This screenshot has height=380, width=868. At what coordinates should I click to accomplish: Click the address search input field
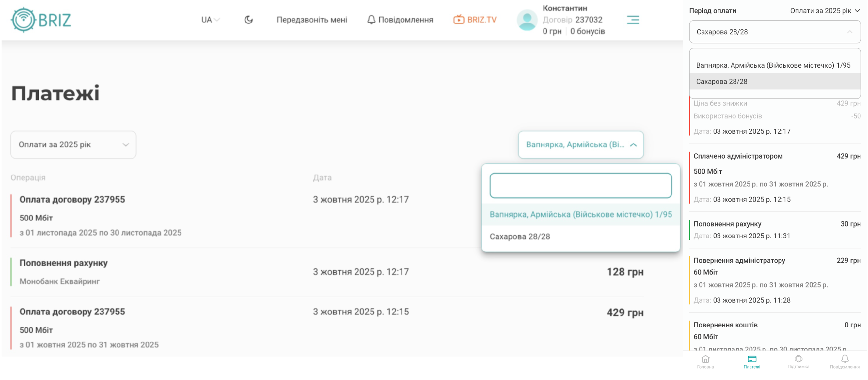pyautogui.click(x=580, y=185)
